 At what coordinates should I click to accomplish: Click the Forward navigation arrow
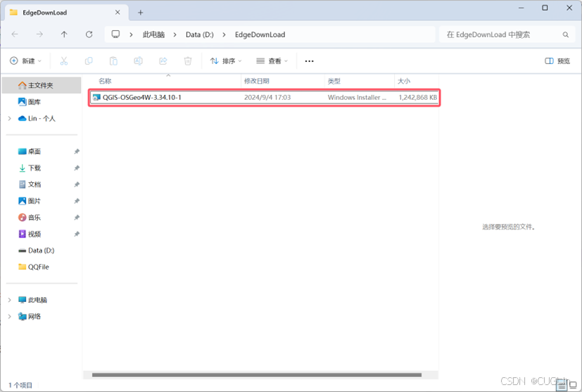point(39,34)
